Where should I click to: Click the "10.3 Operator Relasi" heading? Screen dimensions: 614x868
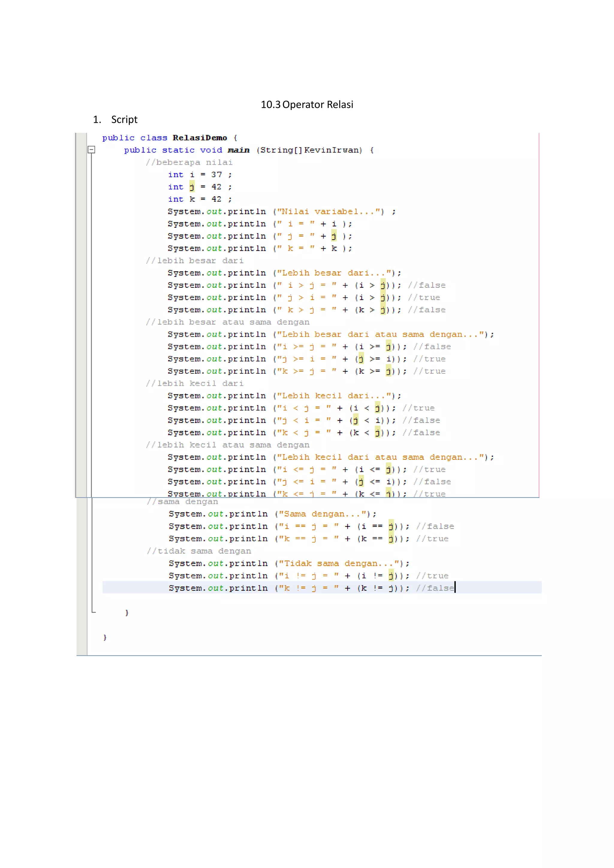coord(307,105)
